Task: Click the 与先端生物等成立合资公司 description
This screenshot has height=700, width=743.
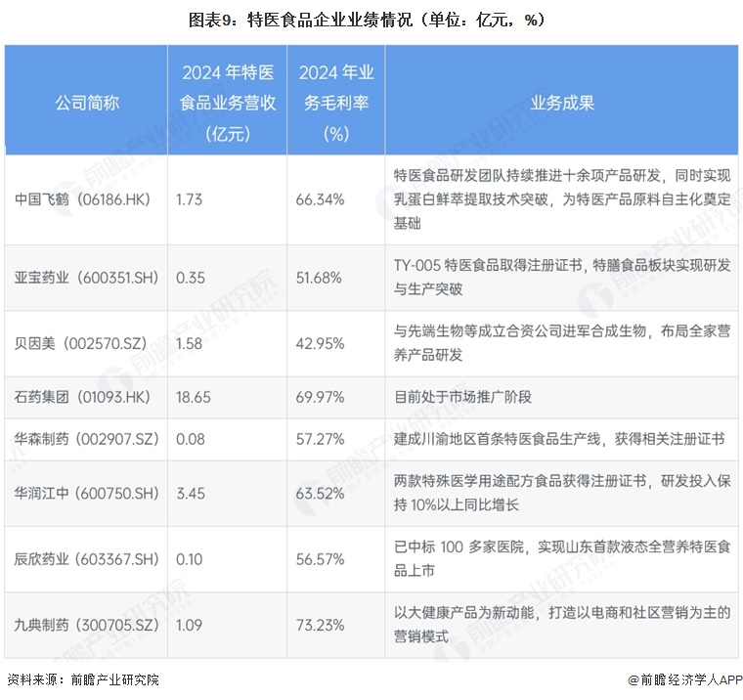Action: 562,342
